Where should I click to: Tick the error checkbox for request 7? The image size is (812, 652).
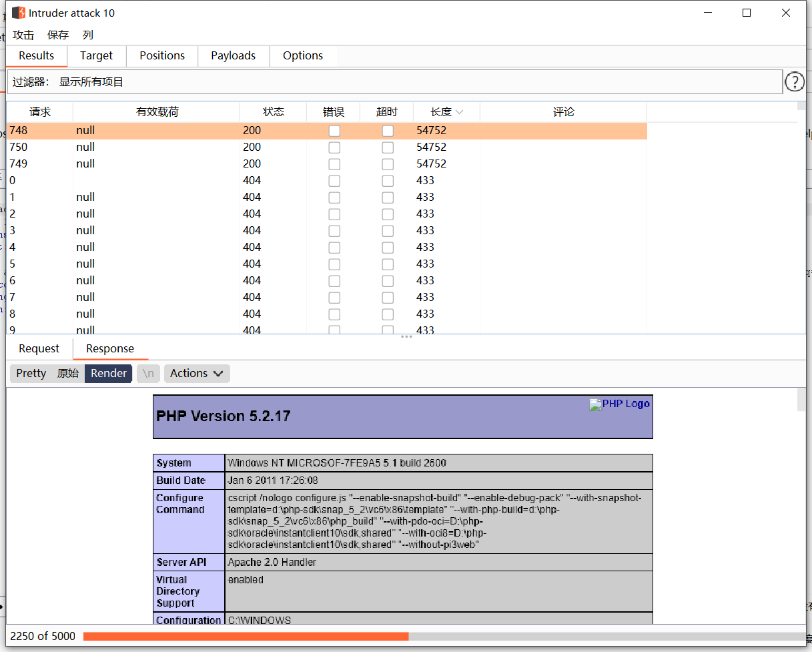coord(334,298)
